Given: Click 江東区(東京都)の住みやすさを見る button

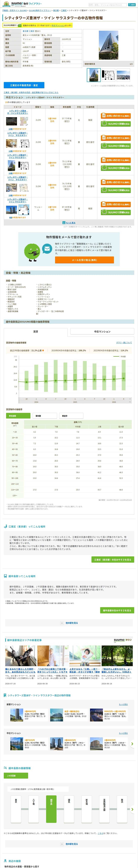Looking at the screenshot, I should (x=113, y=560).
